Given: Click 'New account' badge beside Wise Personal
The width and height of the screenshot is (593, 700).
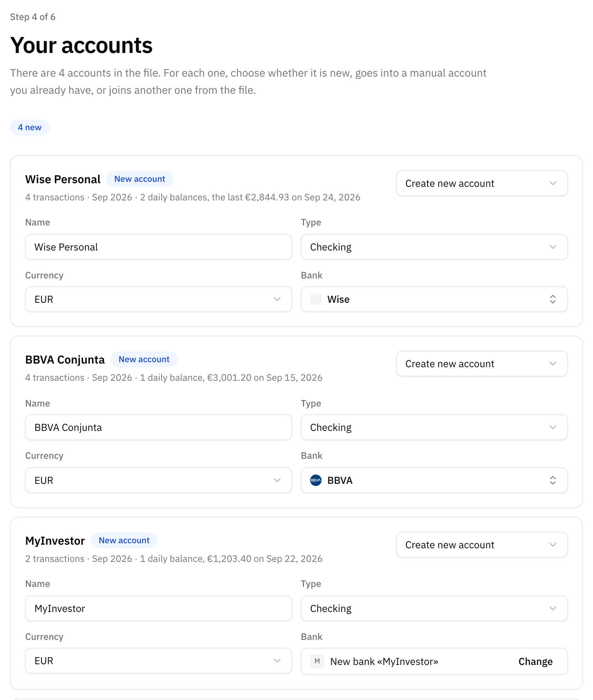Looking at the screenshot, I should coord(140,179).
